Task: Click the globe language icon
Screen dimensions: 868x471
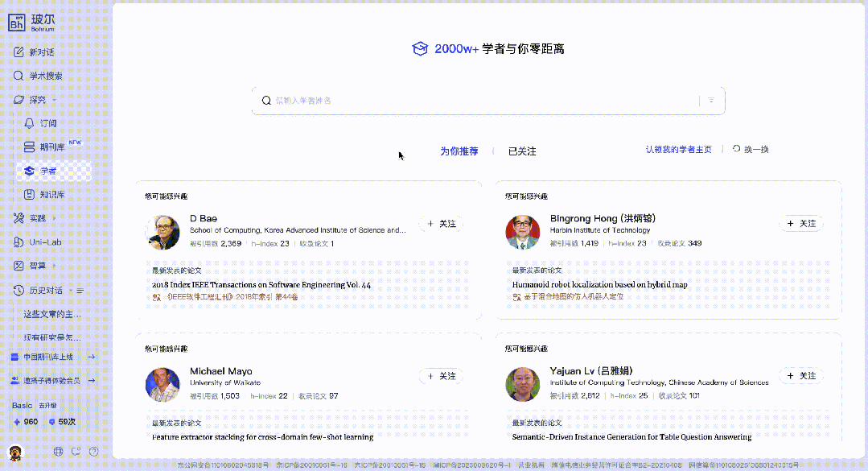Action: pos(58,452)
